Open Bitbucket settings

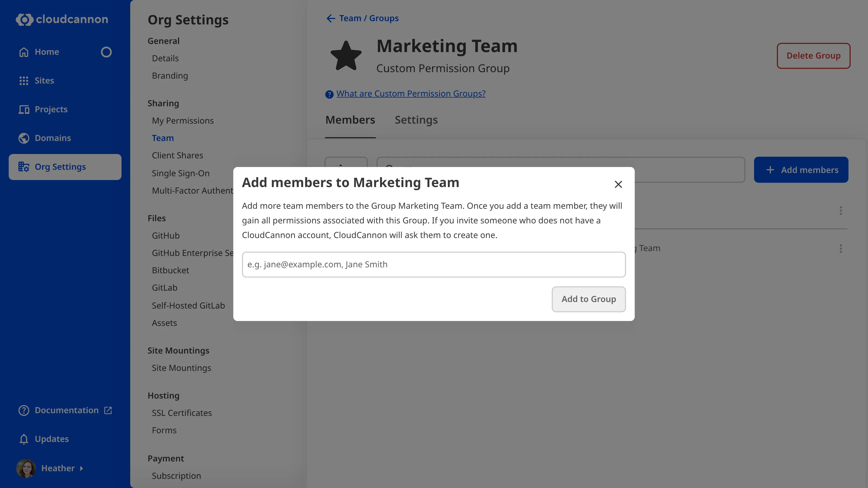(x=170, y=270)
